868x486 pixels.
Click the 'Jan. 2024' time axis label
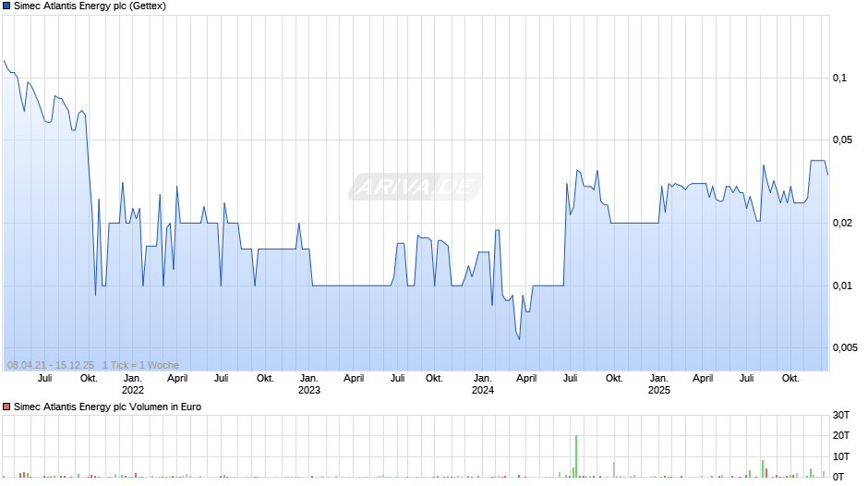[x=483, y=384]
